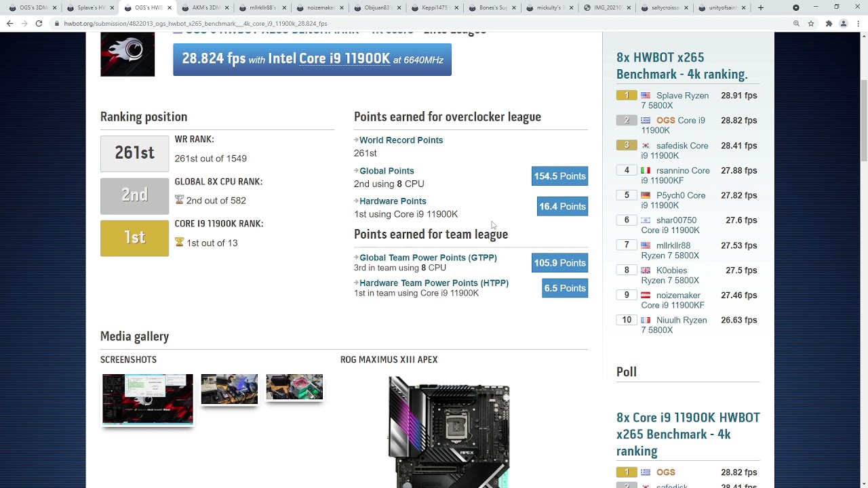Close the AKM's 3DMark tab
This screenshot has height=488, width=868.
pyautogui.click(x=227, y=7)
